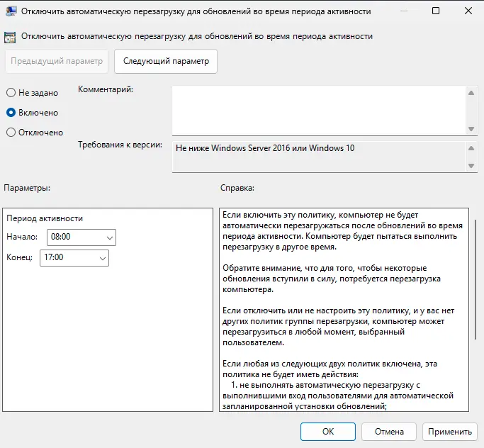Select the "Включено" radio option
484x448 pixels.
point(11,113)
